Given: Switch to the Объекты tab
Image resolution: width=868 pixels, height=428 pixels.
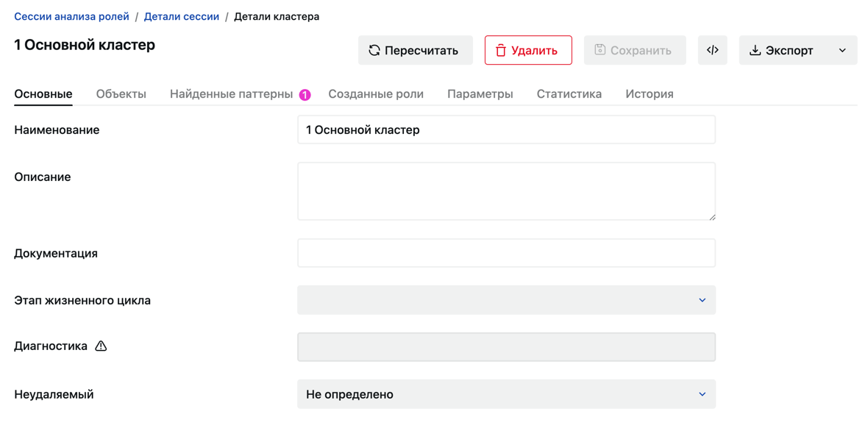Looking at the screenshot, I should click(x=121, y=94).
